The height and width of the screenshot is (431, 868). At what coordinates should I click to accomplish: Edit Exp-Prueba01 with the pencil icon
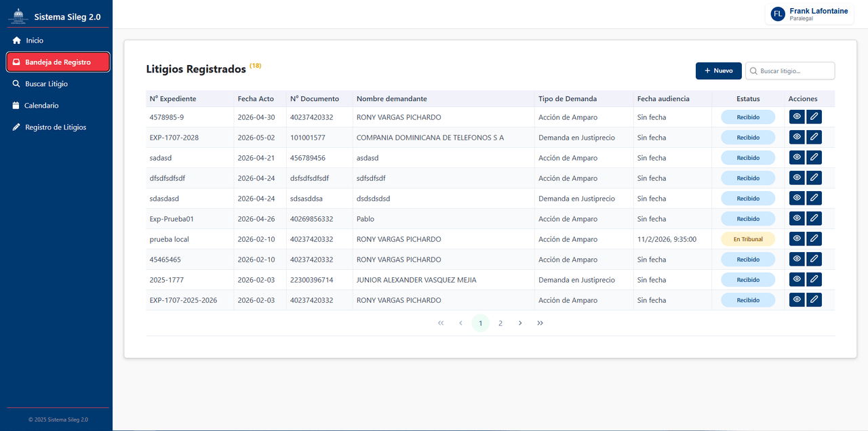[x=814, y=218]
